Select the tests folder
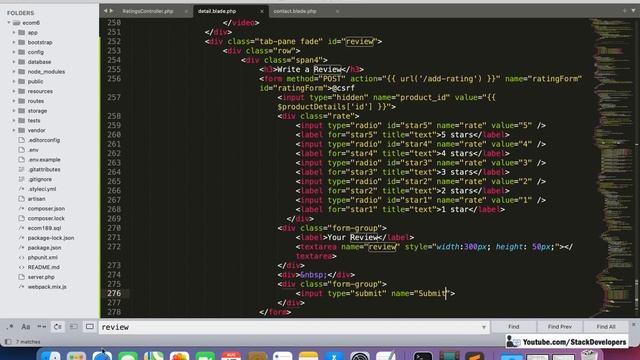Image resolution: width=640 pixels, height=360 pixels. (x=34, y=120)
